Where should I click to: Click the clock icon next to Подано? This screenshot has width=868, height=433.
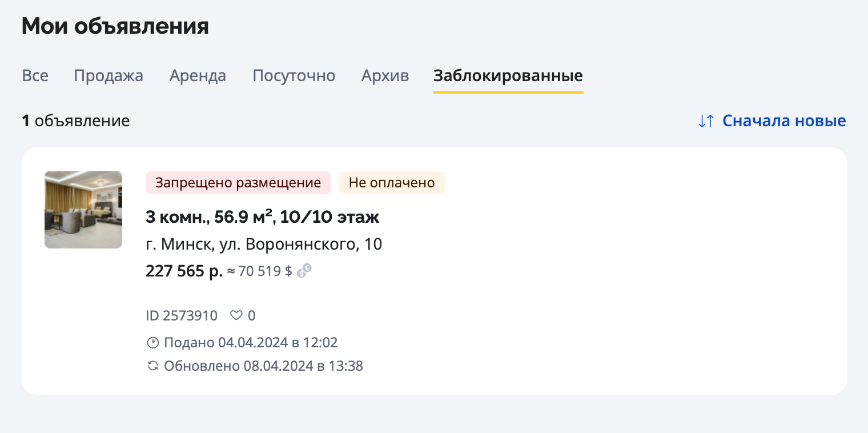pyautogui.click(x=152, y=343)
